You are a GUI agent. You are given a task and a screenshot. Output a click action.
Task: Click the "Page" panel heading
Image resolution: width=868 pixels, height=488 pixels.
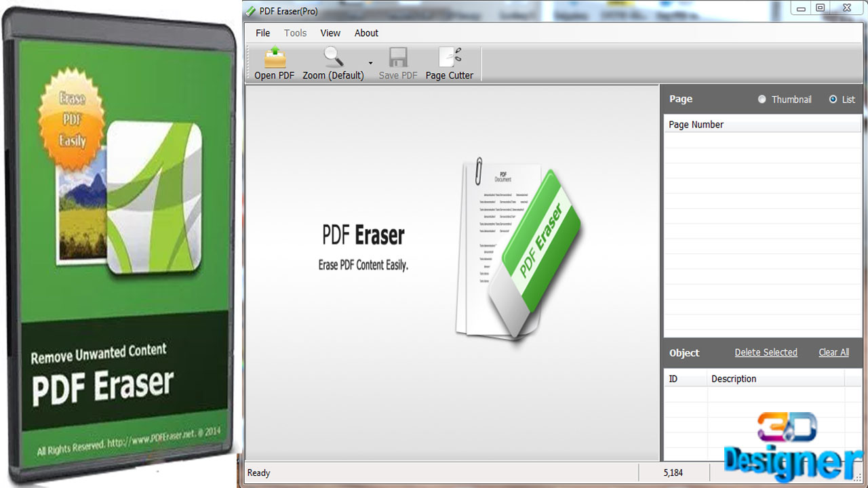681,99
